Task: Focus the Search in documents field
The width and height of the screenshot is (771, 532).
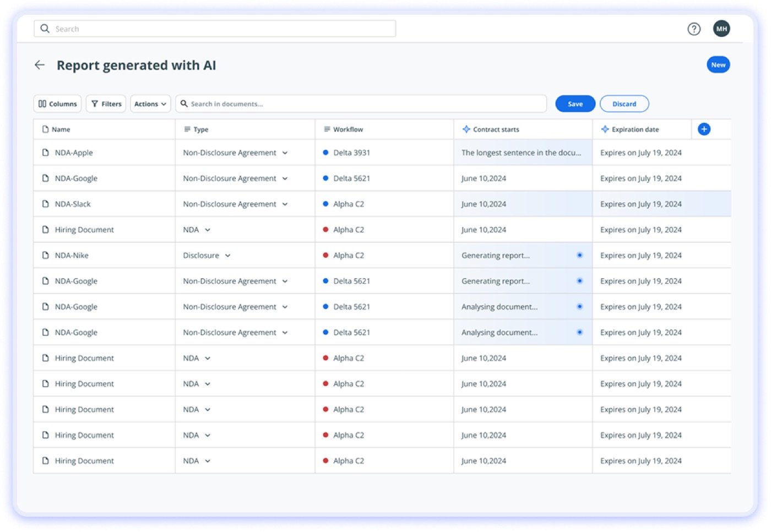Action: [361, 104]
